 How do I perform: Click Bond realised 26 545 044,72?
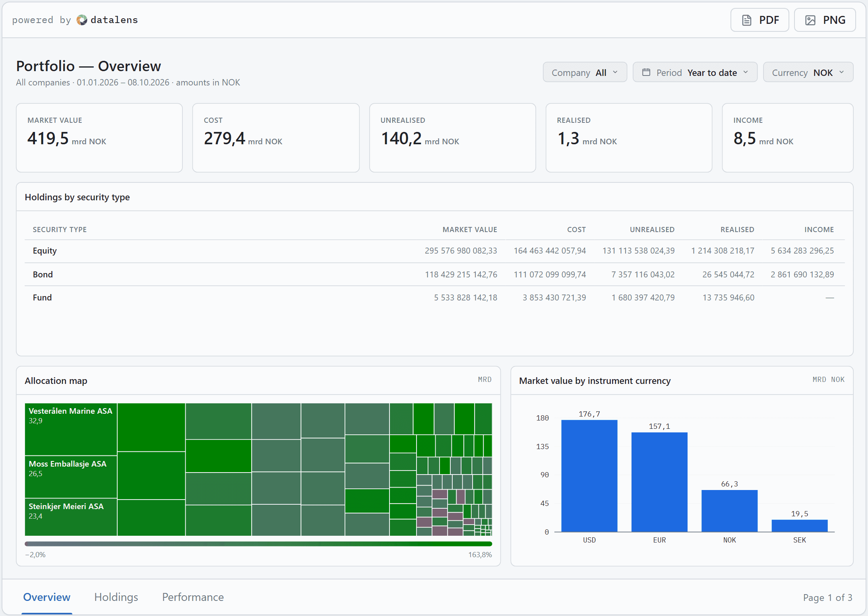(728, 274)
